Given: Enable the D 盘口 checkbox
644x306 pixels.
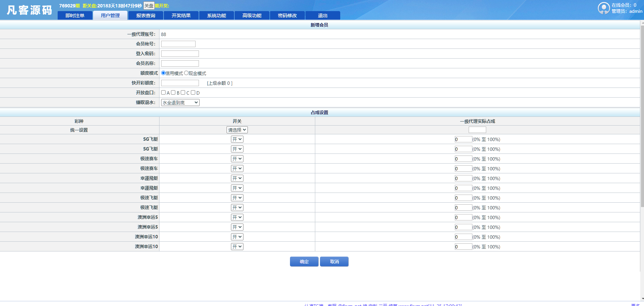Looking at the screenshot, I should [x=193, y=92].
